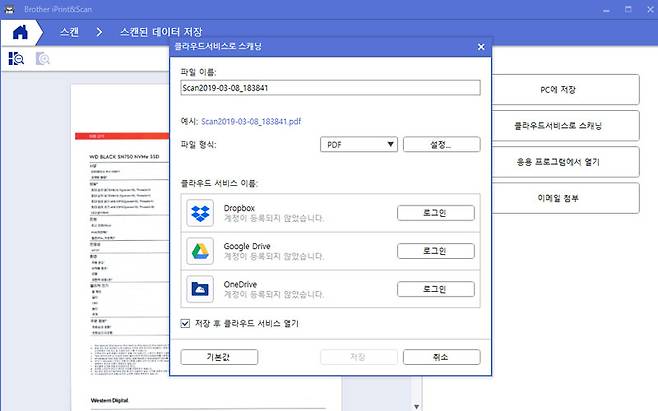Select '스캔된 데이터 저장' breadcrumb item
This screenshot has width=658, height=411.
pyautogui.click(x=161, y=32)
